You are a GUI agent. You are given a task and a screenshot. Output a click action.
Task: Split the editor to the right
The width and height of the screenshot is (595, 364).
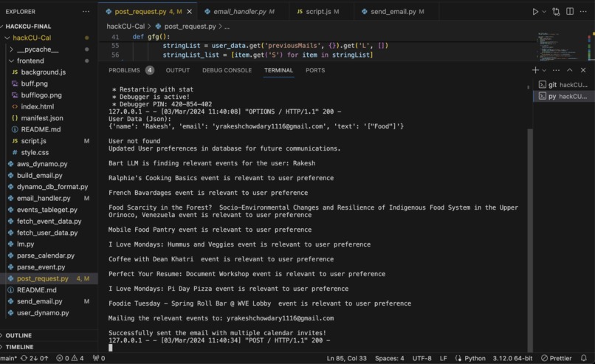pyautogui.click(x=570, y=11)
